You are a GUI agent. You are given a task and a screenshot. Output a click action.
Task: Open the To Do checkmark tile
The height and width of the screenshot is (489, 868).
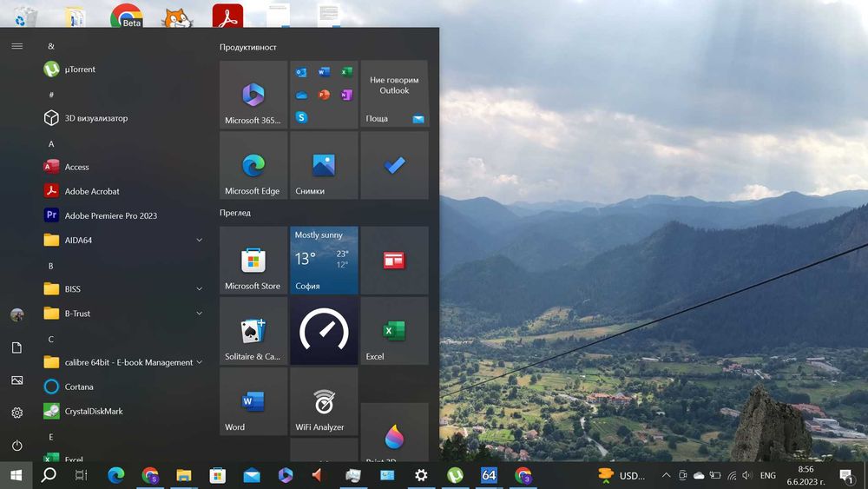tap(394, 165)
